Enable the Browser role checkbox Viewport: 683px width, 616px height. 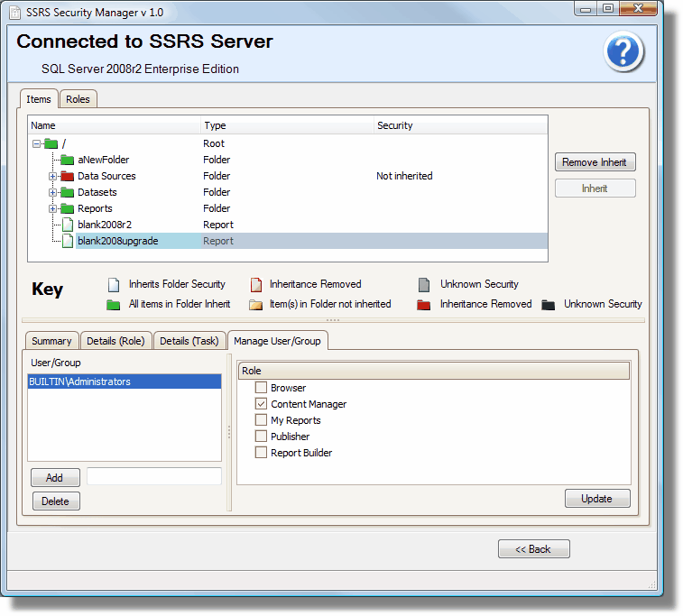261,387
